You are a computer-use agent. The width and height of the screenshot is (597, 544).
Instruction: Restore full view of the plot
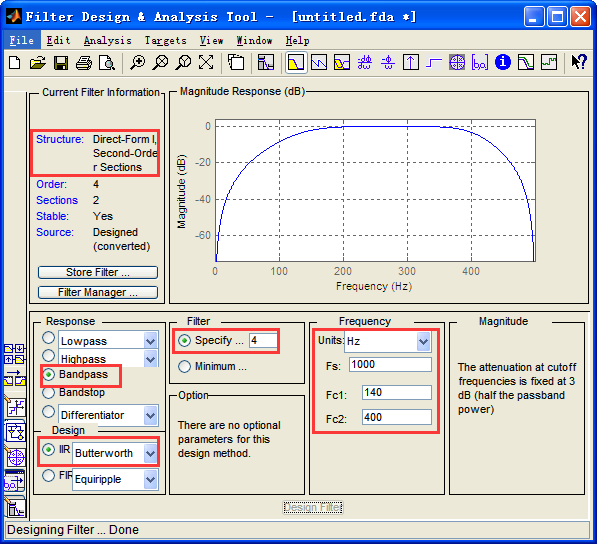[206, 62]
